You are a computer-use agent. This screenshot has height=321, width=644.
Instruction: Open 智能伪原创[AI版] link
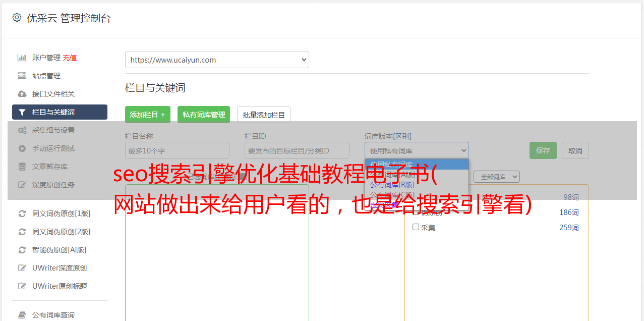point(60,250)
